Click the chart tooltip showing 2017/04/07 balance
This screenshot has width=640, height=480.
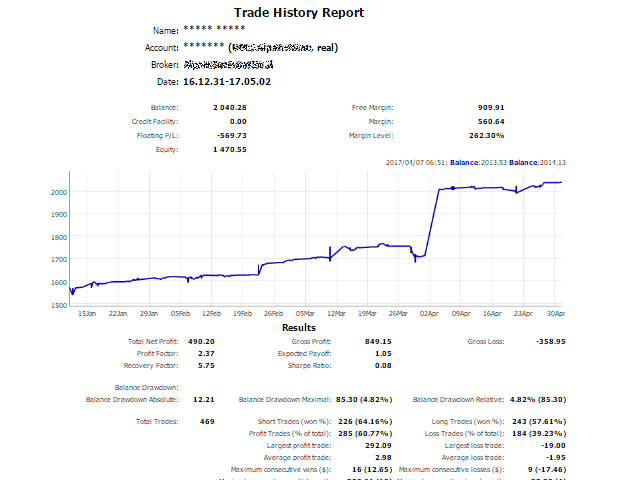(475, 162)
